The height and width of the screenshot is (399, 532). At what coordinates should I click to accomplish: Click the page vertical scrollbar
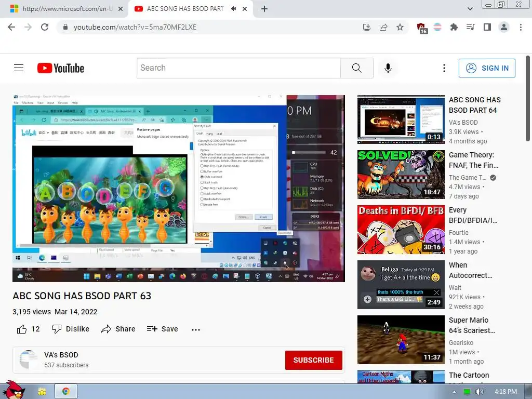pos(528,98)
